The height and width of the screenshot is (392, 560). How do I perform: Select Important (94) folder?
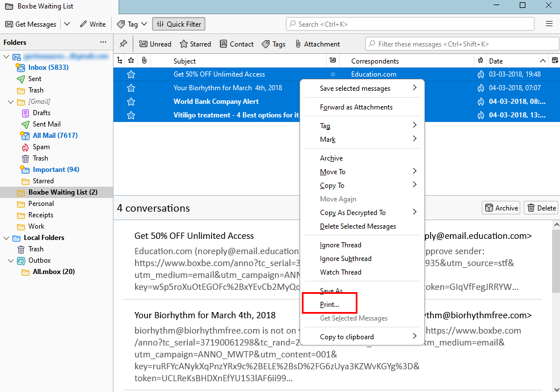(x=56, y=170)
